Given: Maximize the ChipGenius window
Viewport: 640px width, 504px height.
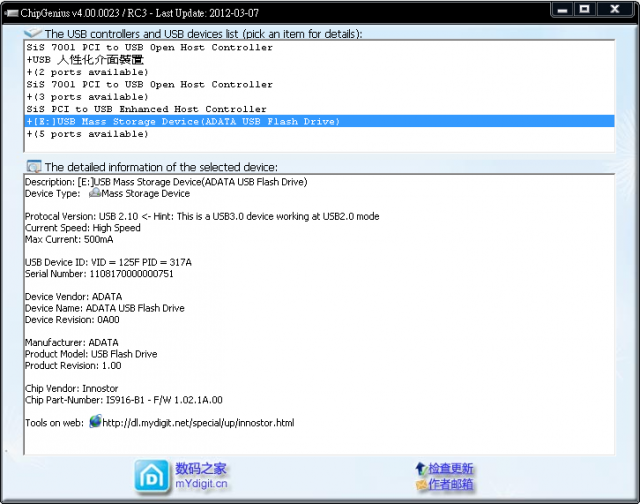Looking at the screenshot, I should tap(585, 10).
